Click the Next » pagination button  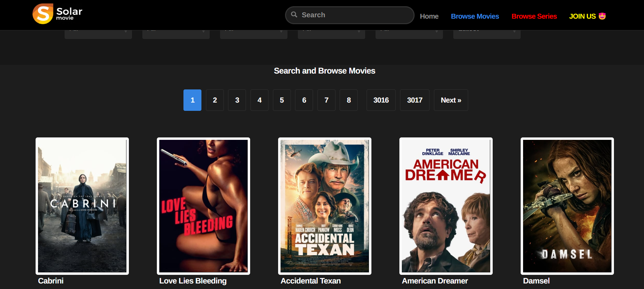click(451, 100)
